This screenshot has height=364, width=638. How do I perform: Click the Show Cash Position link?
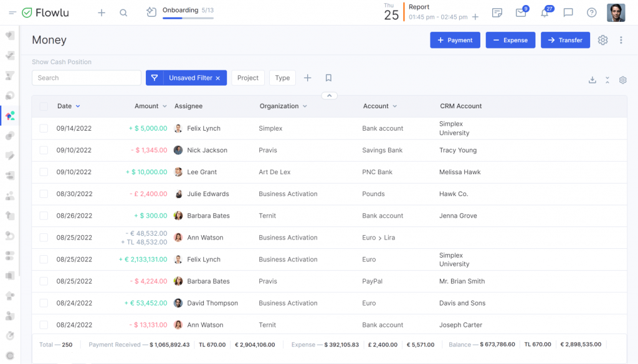click(x=62, y=62)
